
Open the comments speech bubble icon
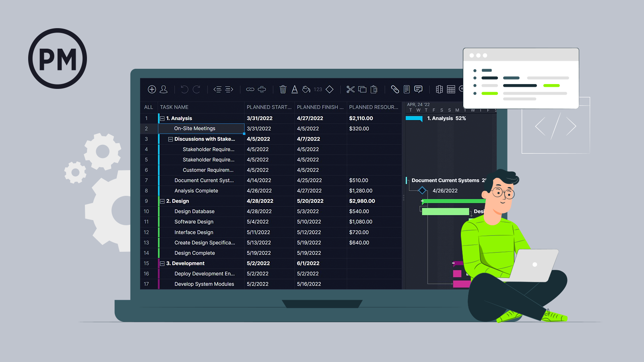pyautogui.click(x=418, y=89)
